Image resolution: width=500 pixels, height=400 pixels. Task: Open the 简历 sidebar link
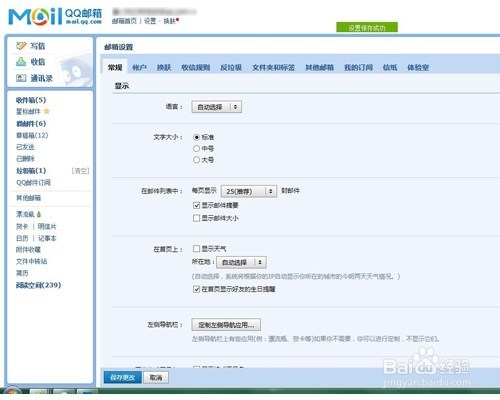[x=22, y=273]
